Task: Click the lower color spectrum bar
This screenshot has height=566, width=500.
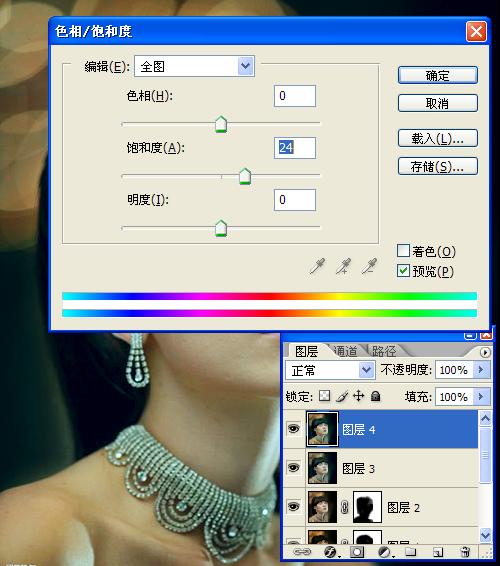Action: (269, 313)
